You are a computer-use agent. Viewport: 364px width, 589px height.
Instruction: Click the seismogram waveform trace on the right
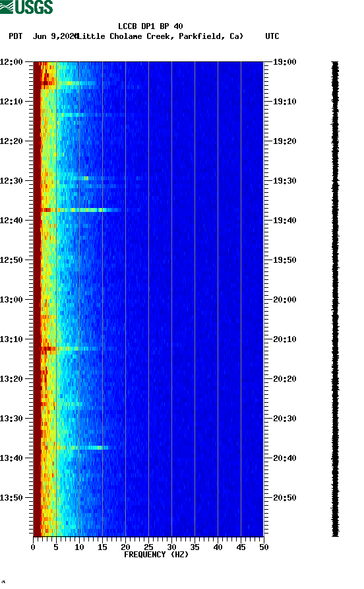coord(335,298)
